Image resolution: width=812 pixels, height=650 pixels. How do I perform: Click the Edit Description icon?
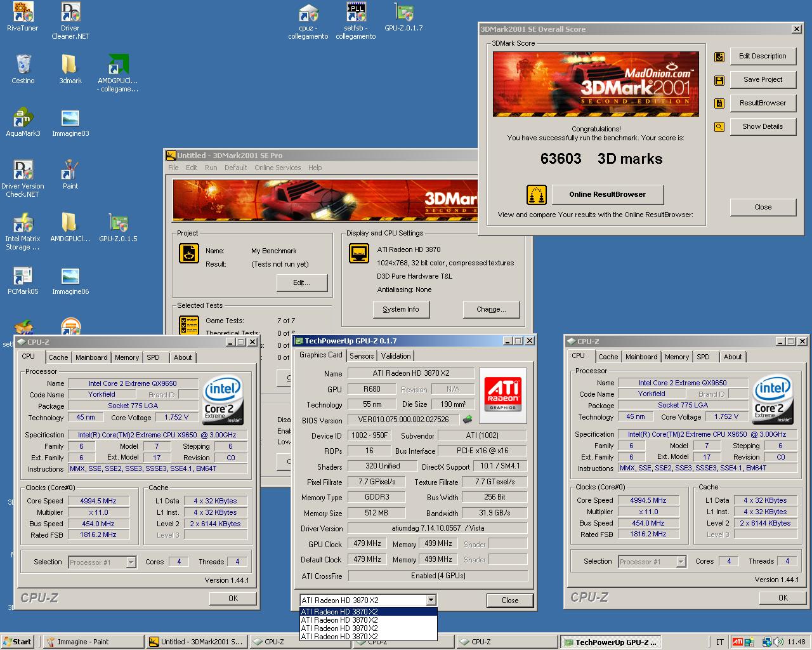tap(719, 57)
